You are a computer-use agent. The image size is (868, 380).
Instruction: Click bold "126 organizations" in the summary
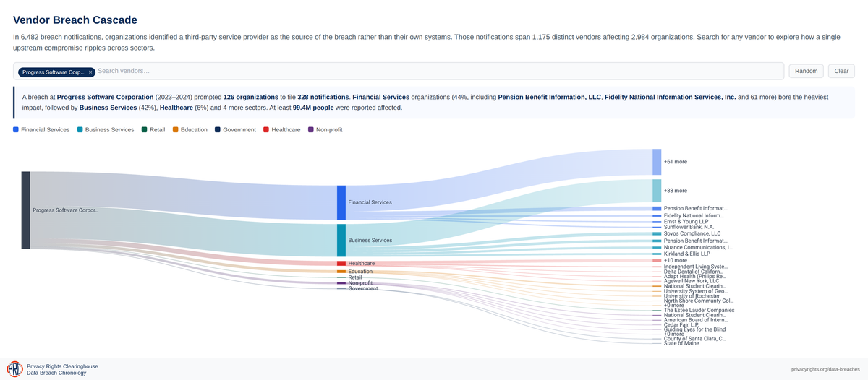[250, 97]
